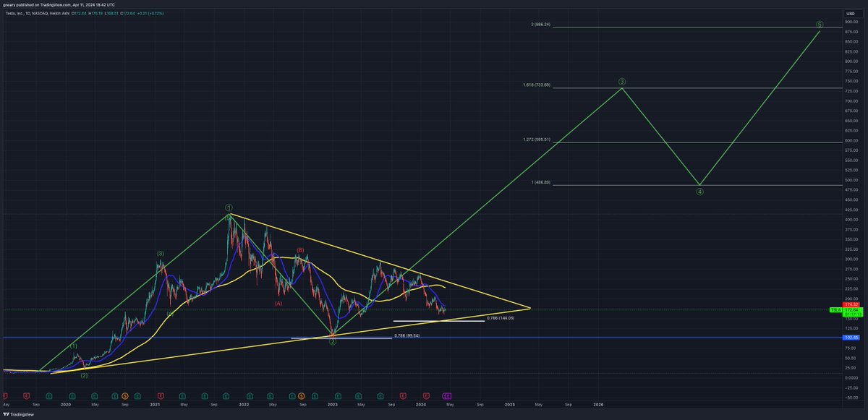The width and height of the screenshot is (868, 420).
Task: Select the green (1) sub-wave label near 2020
Action: (x=73, y=346)
